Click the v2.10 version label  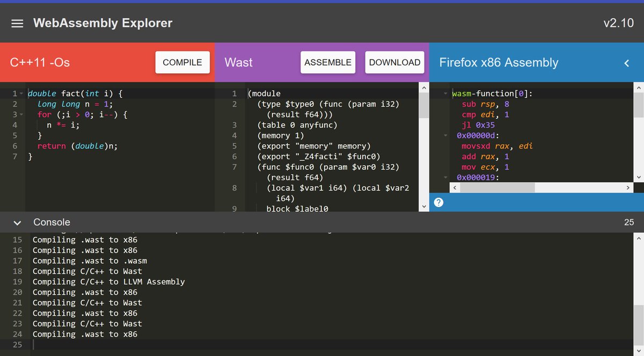point(618,23)
